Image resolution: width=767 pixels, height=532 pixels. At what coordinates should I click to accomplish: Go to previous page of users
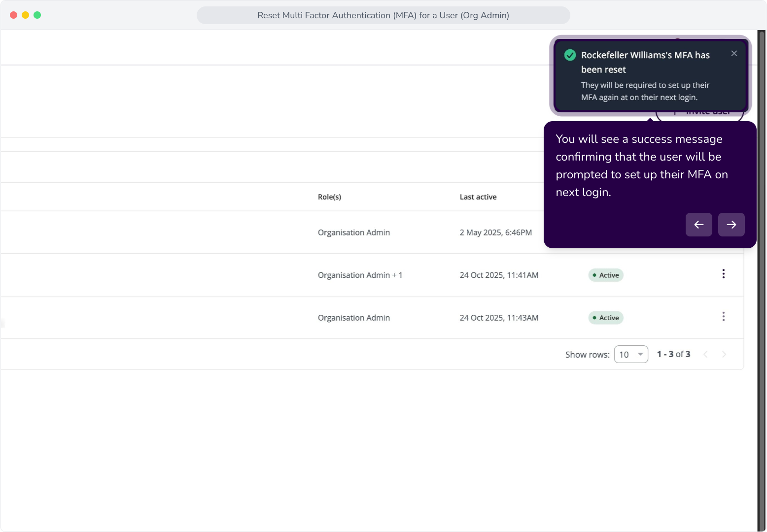pyautogui.click(x=705, y=354)
